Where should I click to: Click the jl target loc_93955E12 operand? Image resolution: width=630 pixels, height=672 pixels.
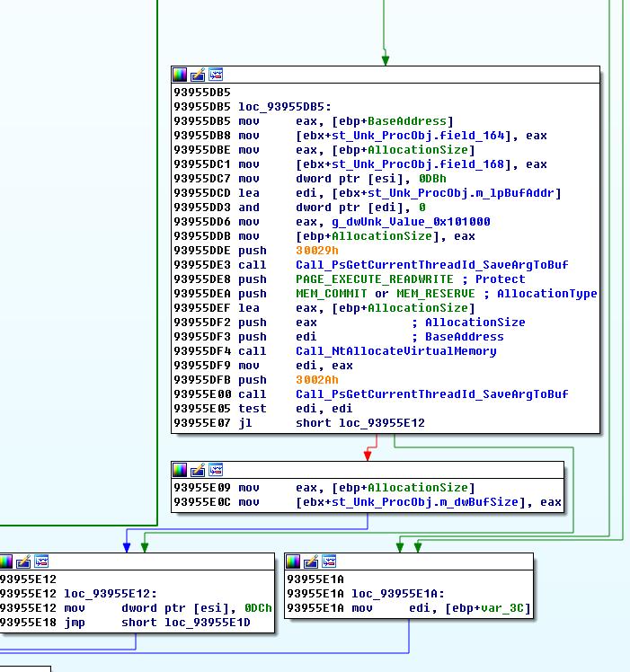click(x=381, y=423)
